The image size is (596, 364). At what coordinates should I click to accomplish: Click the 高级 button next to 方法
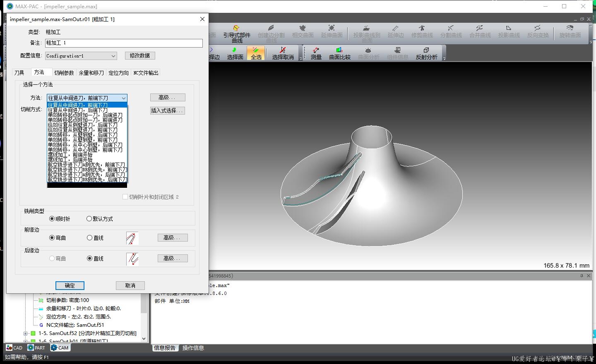167,98
